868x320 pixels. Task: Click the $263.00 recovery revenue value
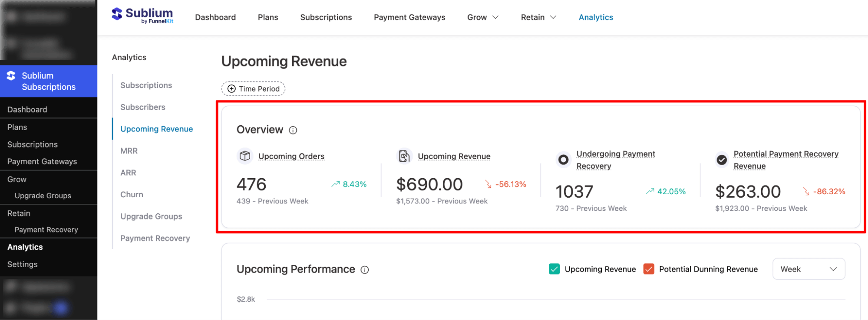748,192
